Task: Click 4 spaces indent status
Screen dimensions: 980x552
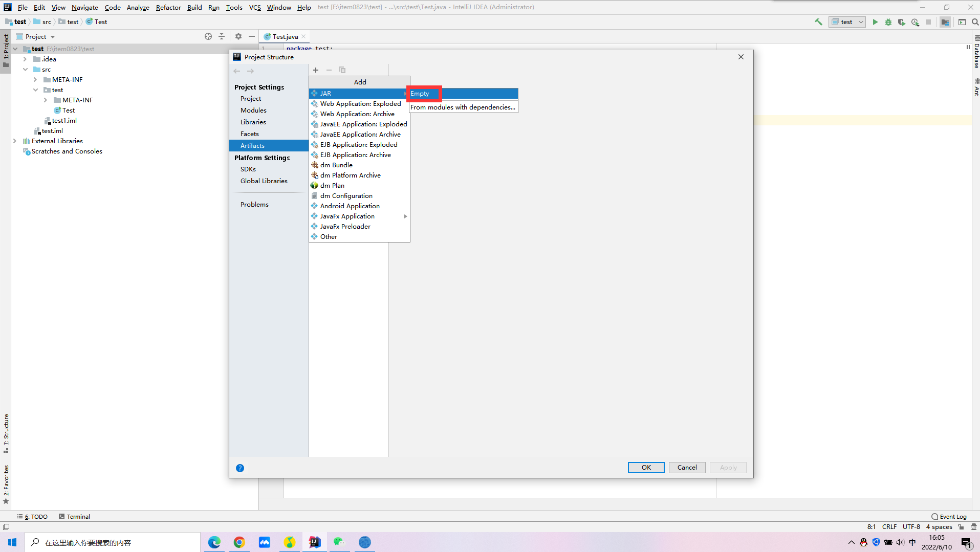Action: point(939,527)
